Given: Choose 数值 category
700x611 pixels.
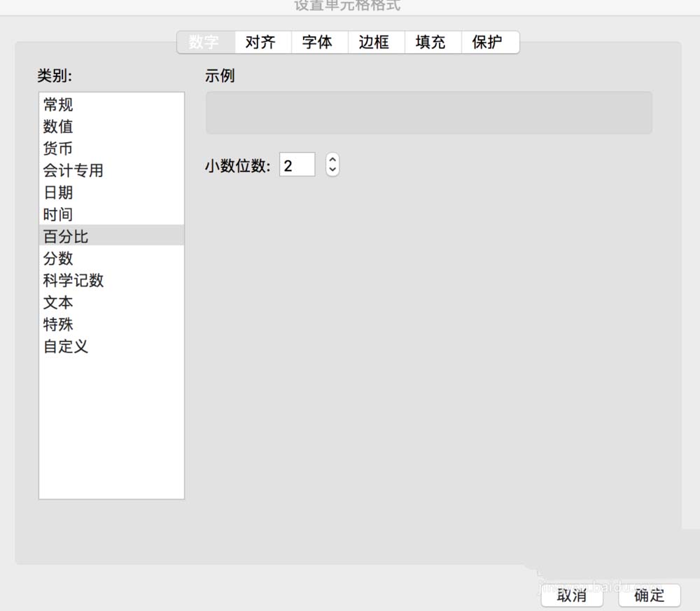Looking at the screenshot, I should click(x=59, y=127).
